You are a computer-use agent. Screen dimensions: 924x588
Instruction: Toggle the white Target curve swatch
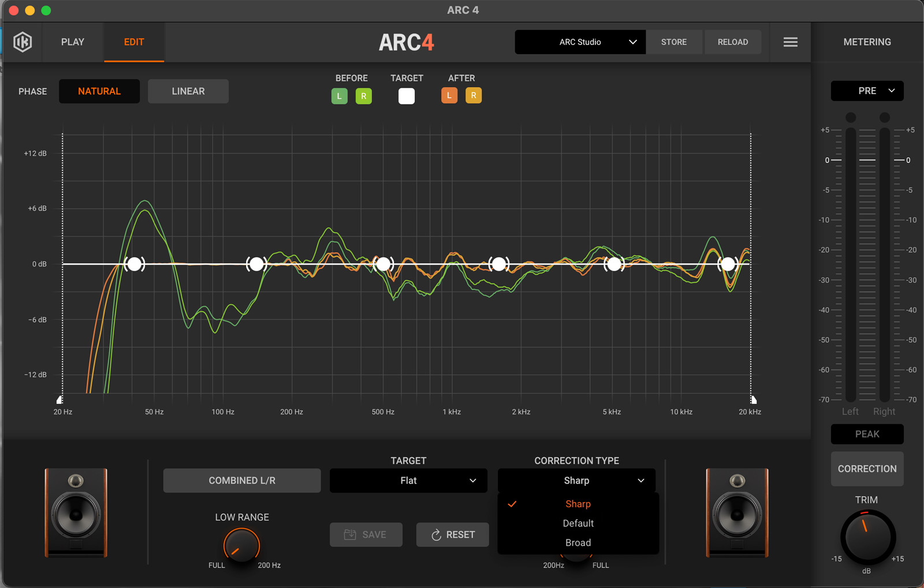pos(407,96)
